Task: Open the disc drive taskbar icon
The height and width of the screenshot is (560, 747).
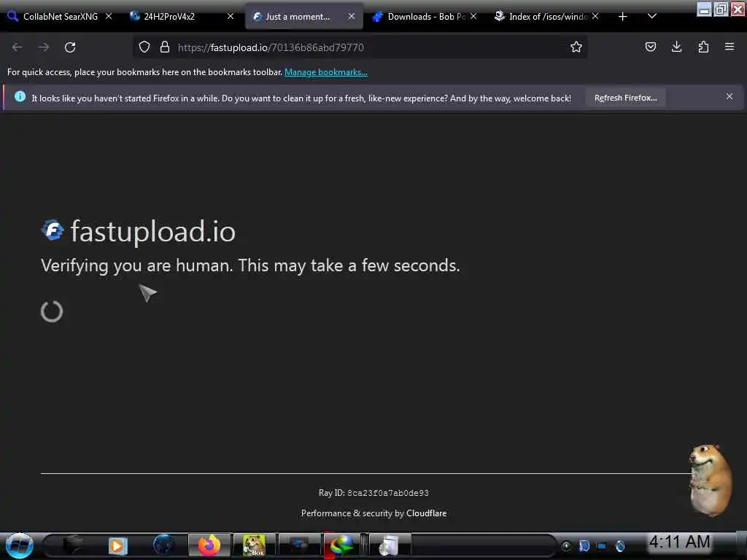Action: [x=388, y=545]
